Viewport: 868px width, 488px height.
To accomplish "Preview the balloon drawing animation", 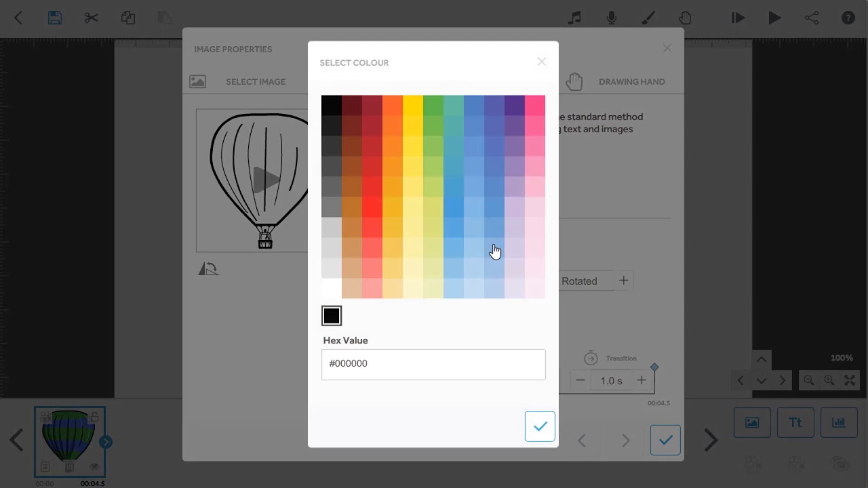I will coord(267,180).
